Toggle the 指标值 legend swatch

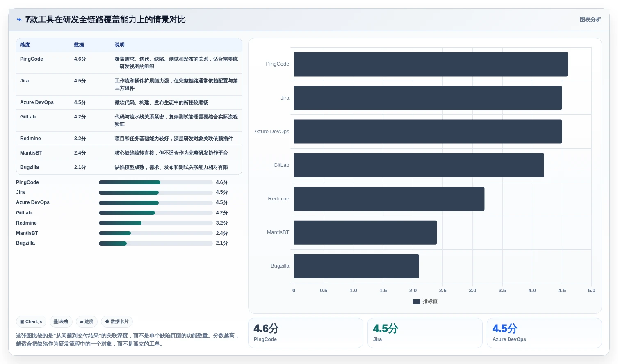(x=416, y=302)
